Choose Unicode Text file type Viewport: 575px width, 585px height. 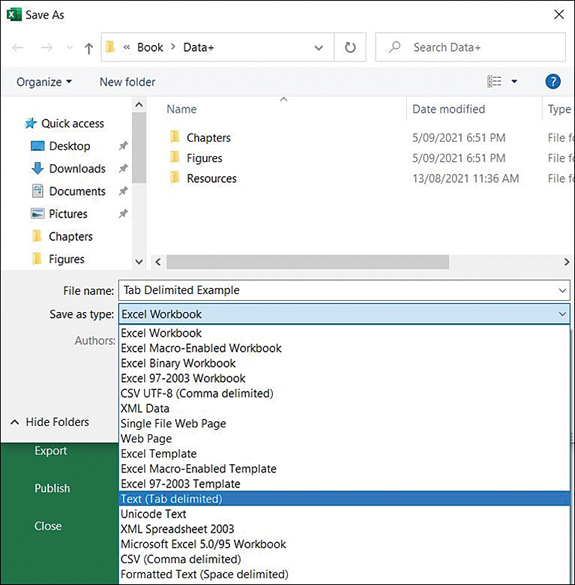click(x=344, y=514)
